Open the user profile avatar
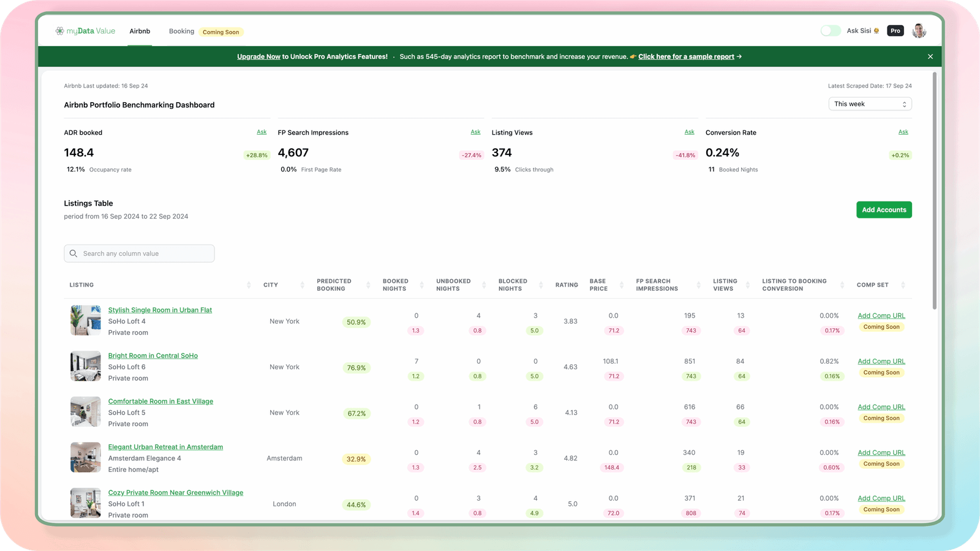 pos(919,31)
